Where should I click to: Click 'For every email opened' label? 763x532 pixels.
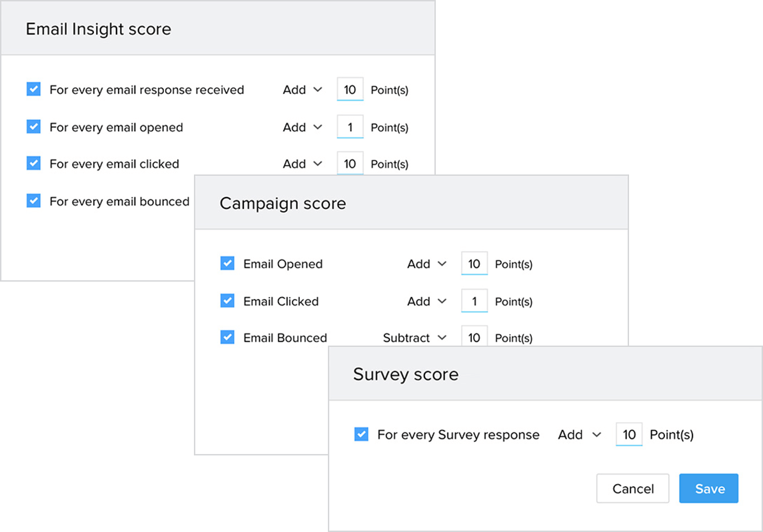[117, 127]
